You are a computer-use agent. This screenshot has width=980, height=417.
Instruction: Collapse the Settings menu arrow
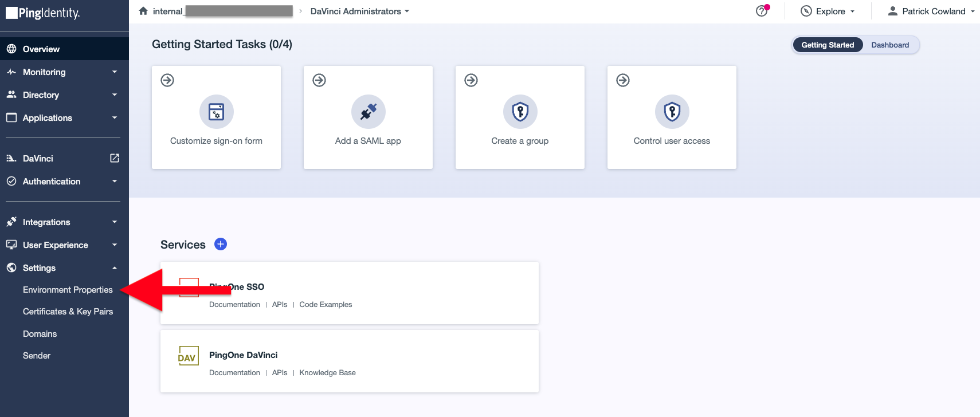coord(115,267)
